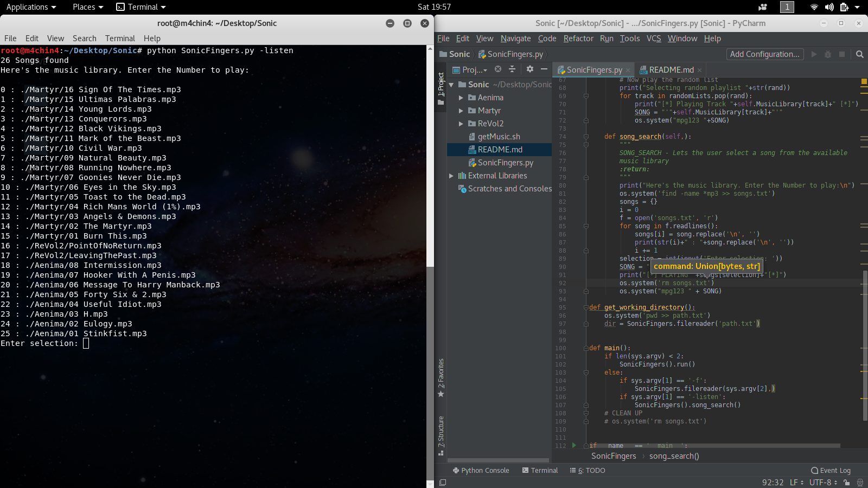Open the Event Log panel
Screen dimensions: 868x488
(831, 471)
